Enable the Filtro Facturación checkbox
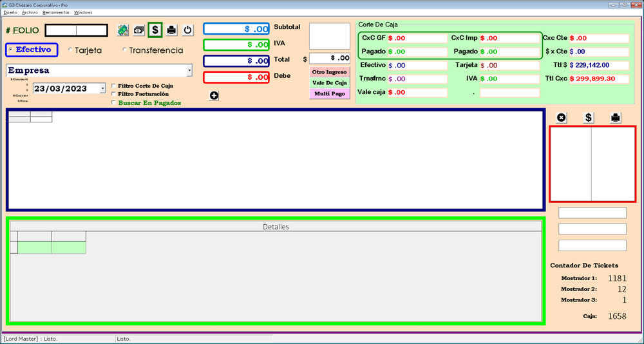644x344 pixels. (114, 94)
